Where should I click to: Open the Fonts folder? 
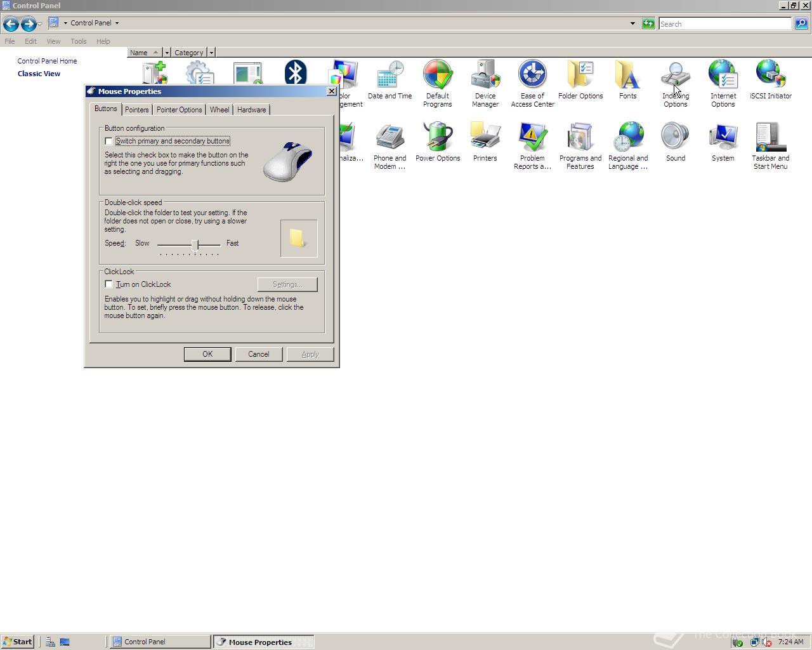point(627,81)
